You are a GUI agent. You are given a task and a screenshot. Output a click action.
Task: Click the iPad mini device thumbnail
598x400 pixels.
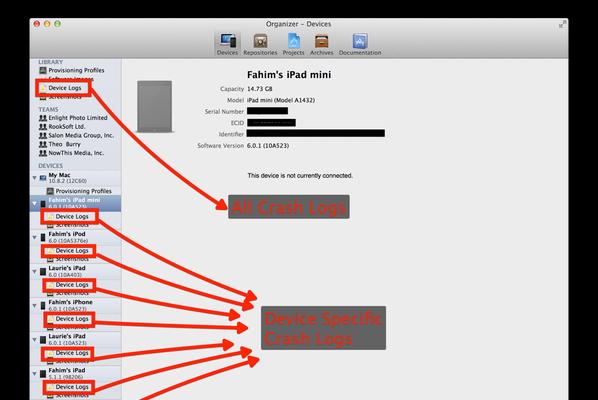point(154,106)
